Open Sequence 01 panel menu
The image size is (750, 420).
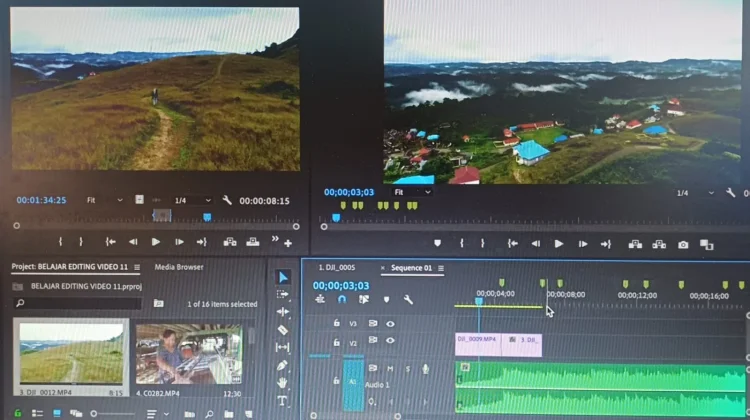(x=441, y=268)
